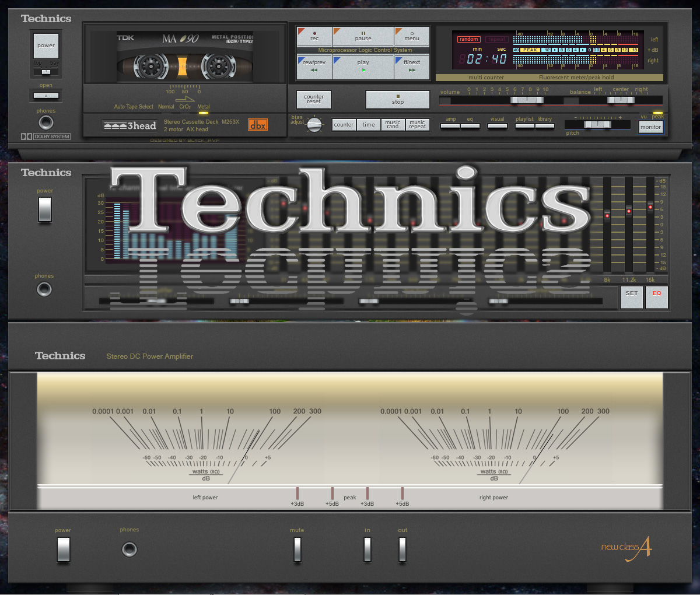The width and height of the screenshot is (700, 595).
Task: Flip the mute switch on the amplifier
Action: [x=297, y=549]
